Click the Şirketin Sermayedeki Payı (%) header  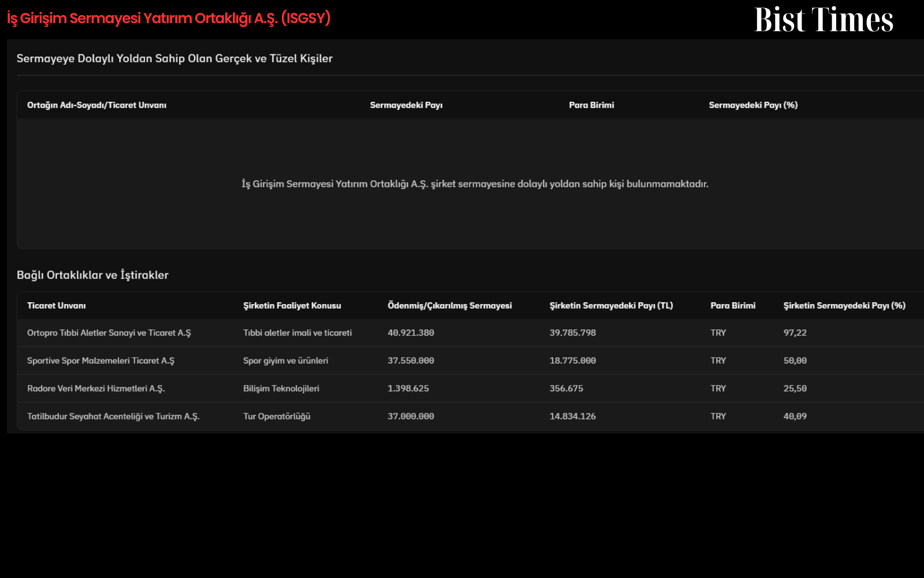844,306
